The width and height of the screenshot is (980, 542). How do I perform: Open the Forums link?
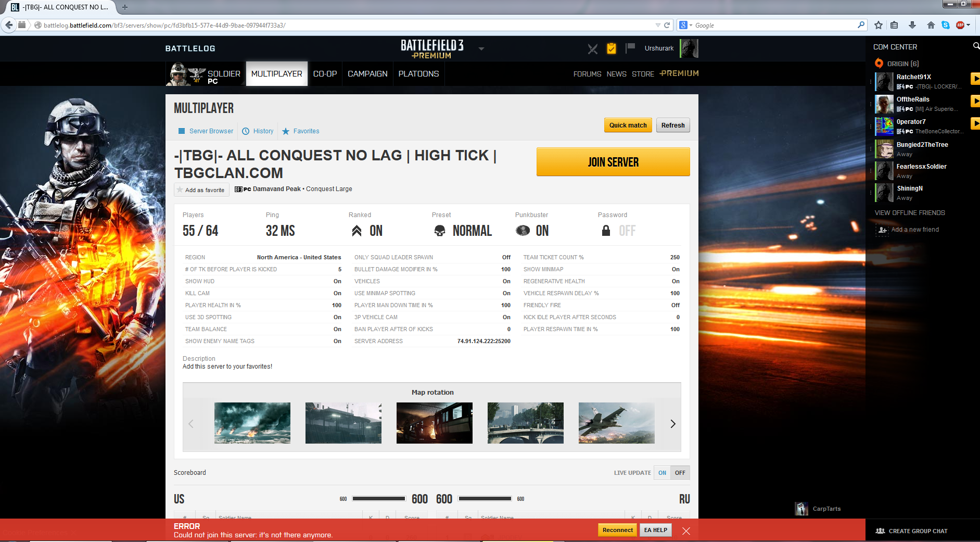(587, 74)
